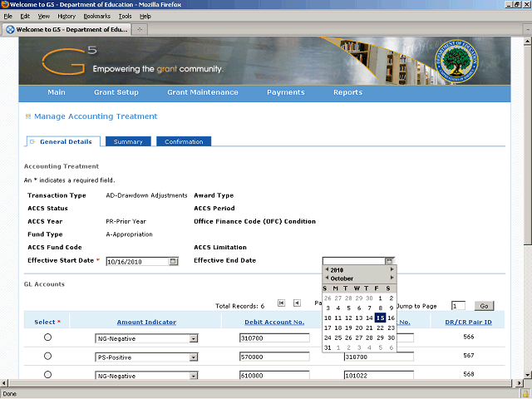Screen dimensions: 532x399
Task: Open calendar icon for Effective Start Date
Action: pos(174,261)
